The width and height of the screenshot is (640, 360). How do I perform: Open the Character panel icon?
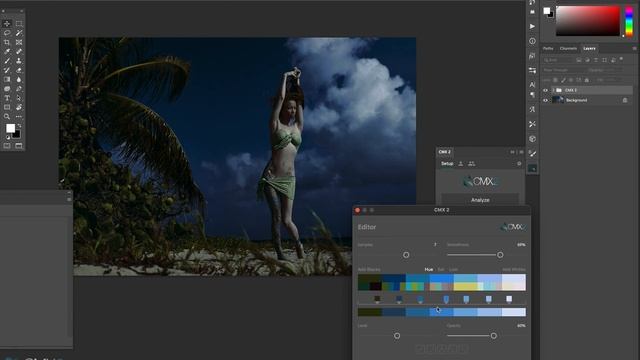(x=532, y=84)
